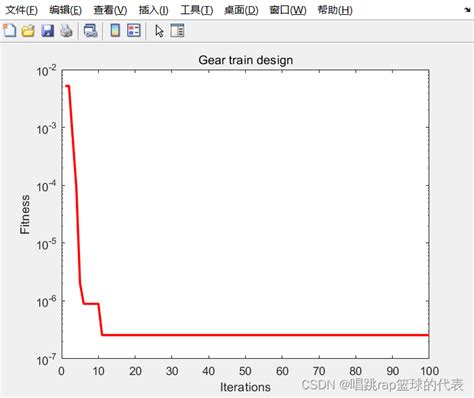Click the New Figure toolbar icon

click(x=10, y=31)
